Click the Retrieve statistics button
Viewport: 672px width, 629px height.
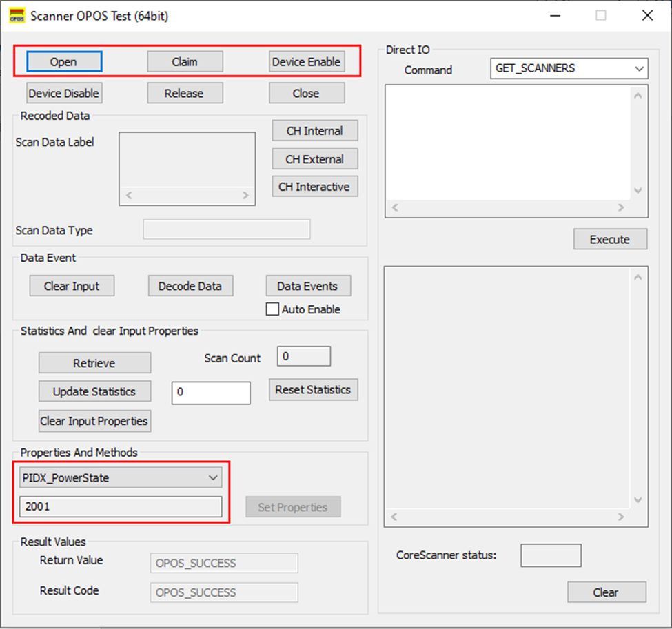tap(94, 363)
